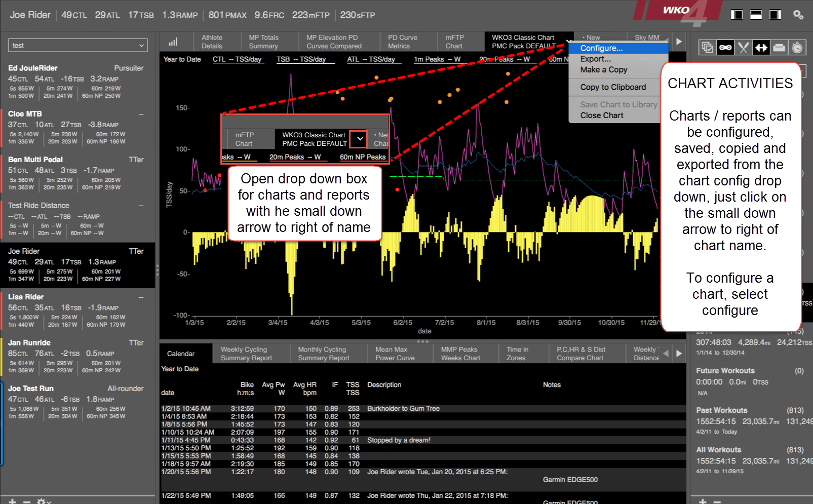Click the bar chart icon left of Athlete Details

173,42
